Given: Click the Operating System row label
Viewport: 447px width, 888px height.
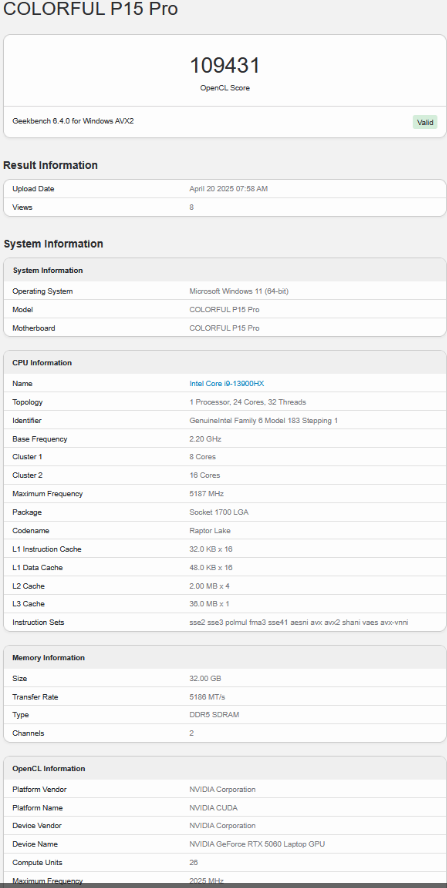Looking at the screenshot, I should (x=42, y=291).
